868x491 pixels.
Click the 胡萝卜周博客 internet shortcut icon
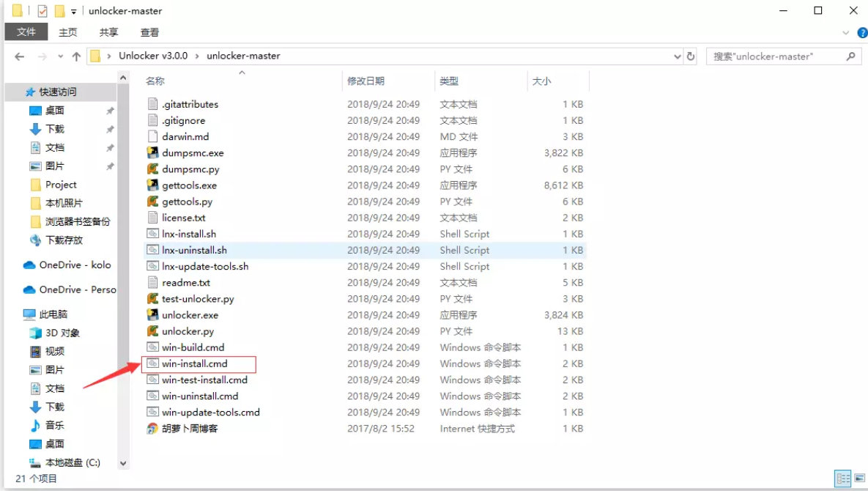pyautogui.click(x=153, y=428)
